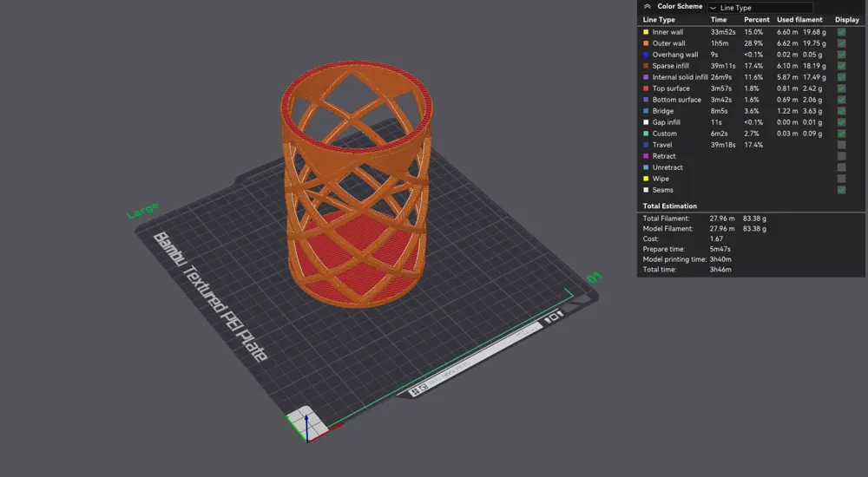Click Total Filament weight 83.38 g
868x477 pixels.
[754, 219]
